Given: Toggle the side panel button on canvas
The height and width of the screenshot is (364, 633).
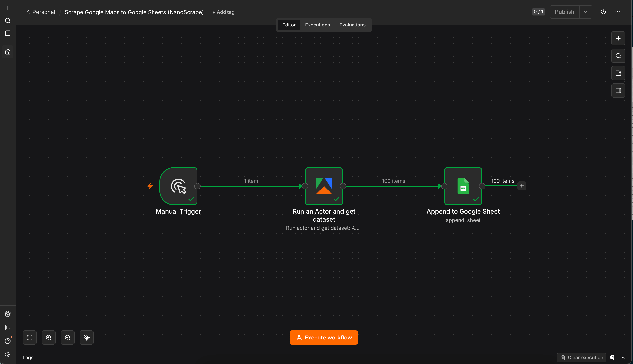Looking at the screenshot, I should click(x=618, y=91).
